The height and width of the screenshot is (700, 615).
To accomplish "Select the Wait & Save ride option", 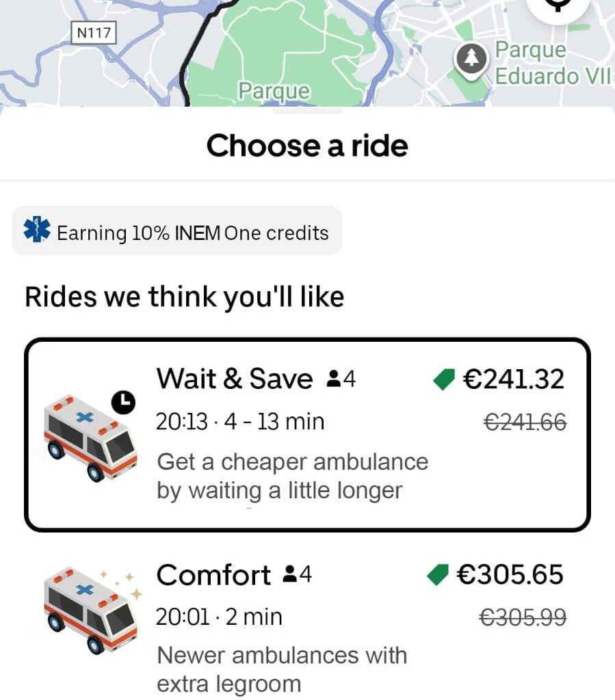I will [x=307, y=435].
